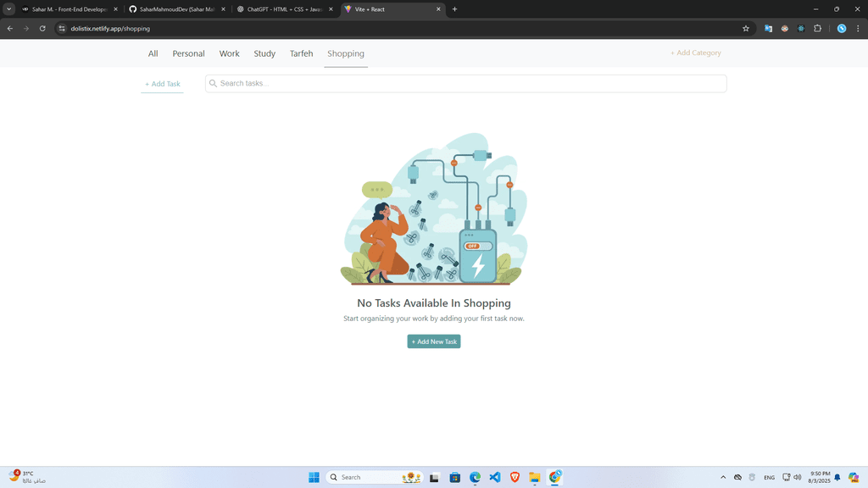
Task: Click the + Add New Task button
Action: 434,341
